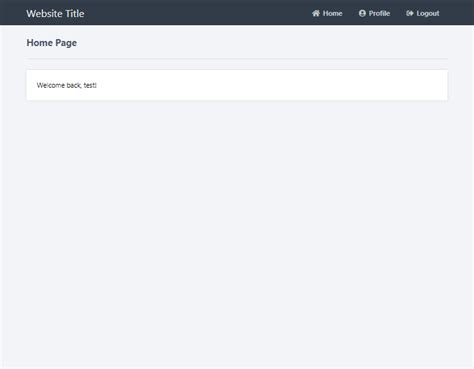Click the Welcome back, test! message
This screenshot has height=369, width=474.
(67, 85)
